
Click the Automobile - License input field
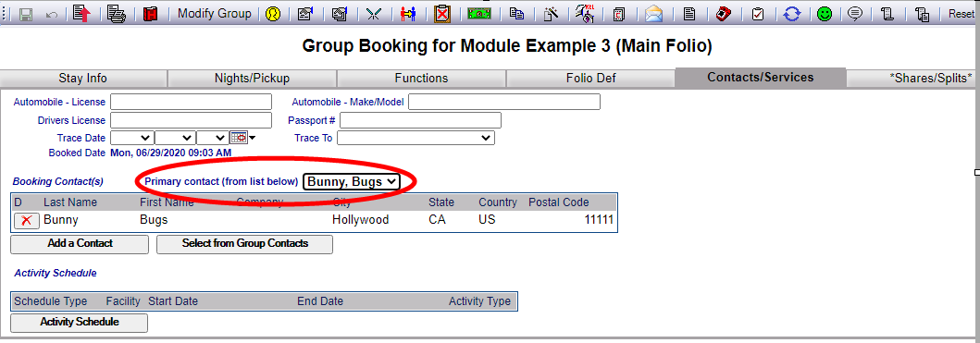pyautogui.click(x=192, y=102)
